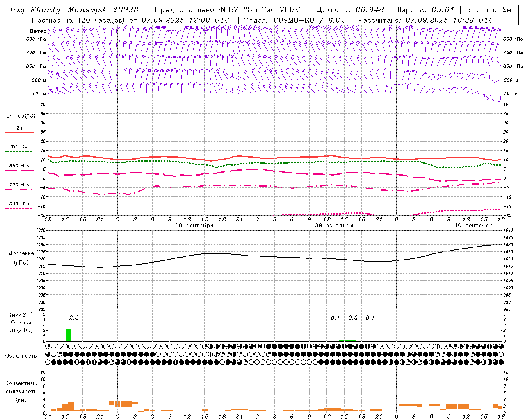The height and width of the screenshot is (420, 525).
Task: Click the Td 2м dew point legend label
Action: pyautogui.click(x=19, y=147)
